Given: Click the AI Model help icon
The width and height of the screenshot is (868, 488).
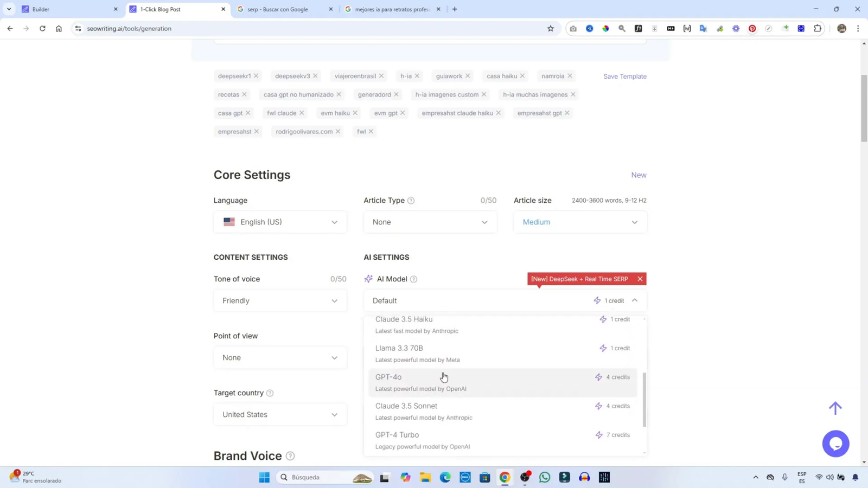Looking at the screenshot, I should 413,279.
